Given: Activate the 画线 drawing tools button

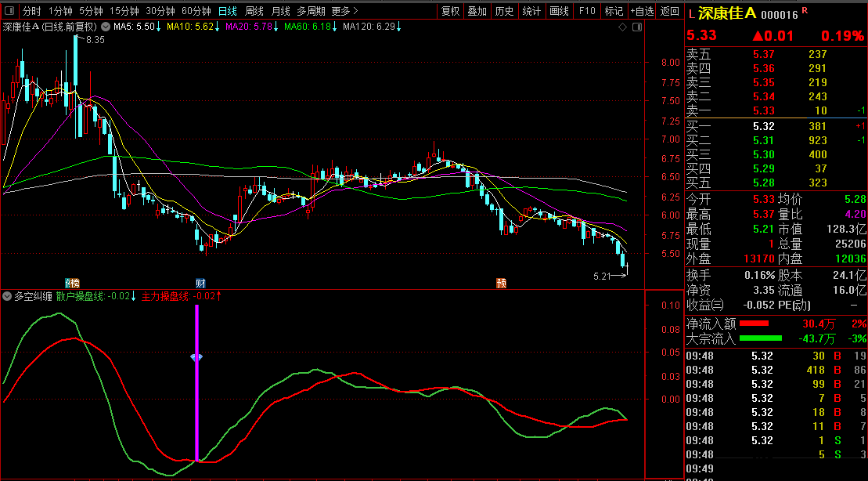Looking at the screenshot, I should [559, 11].
